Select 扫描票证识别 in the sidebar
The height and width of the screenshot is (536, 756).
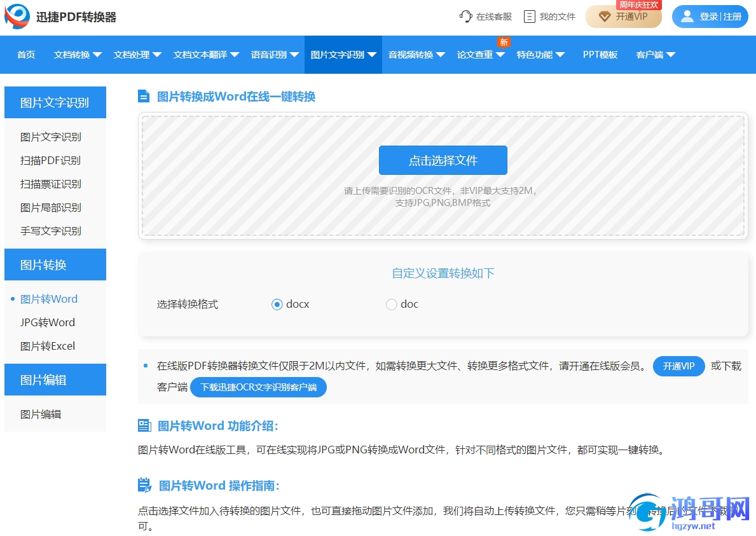click(x=51, y=184)
